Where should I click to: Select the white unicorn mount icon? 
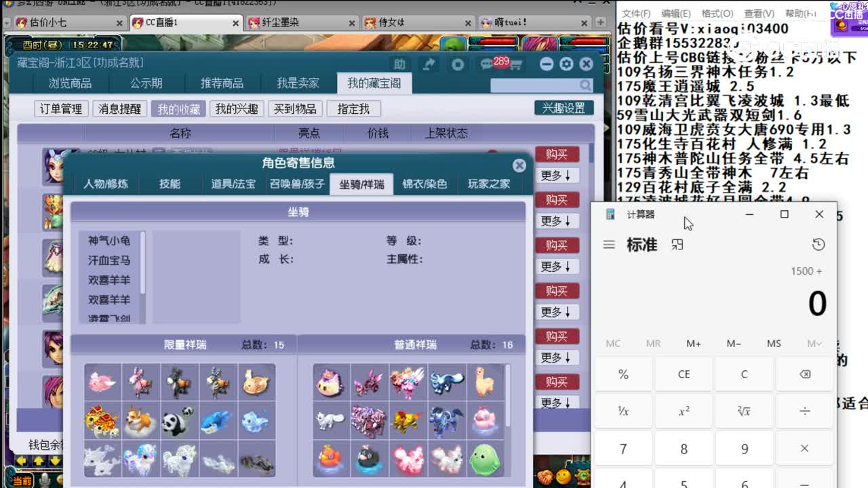[141, 460]
